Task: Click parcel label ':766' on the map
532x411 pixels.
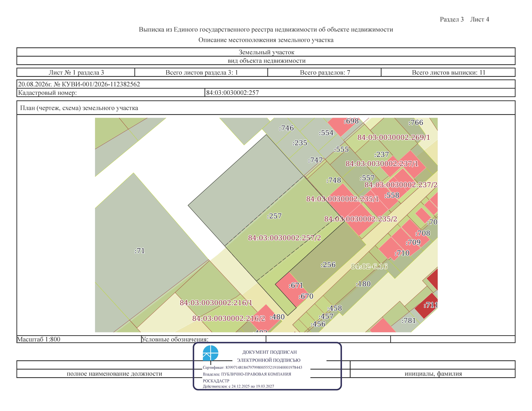Action: [416, 123]
